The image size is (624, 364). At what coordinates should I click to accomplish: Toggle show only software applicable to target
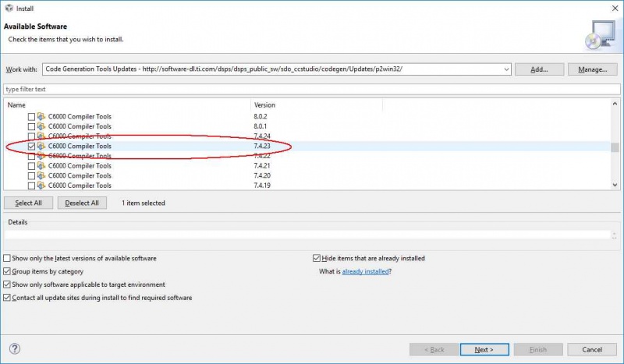click(7, 284)
